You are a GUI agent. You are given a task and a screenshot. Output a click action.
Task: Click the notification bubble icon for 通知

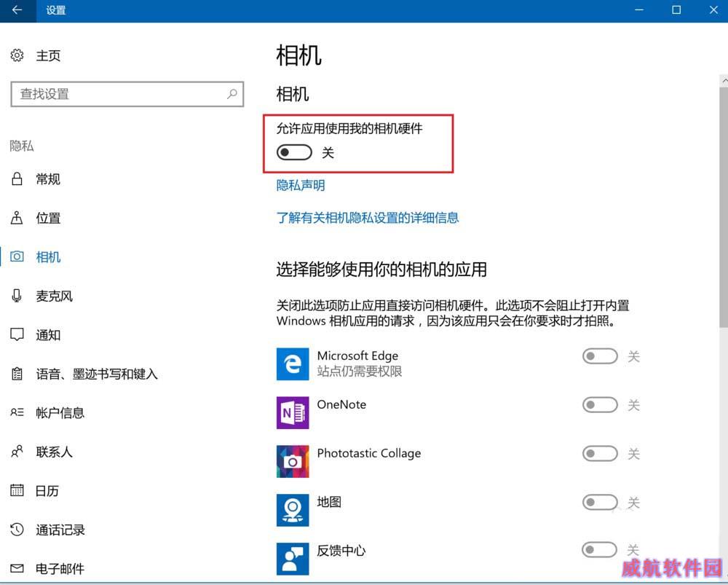pyautogui.click(x=17, y=334)
